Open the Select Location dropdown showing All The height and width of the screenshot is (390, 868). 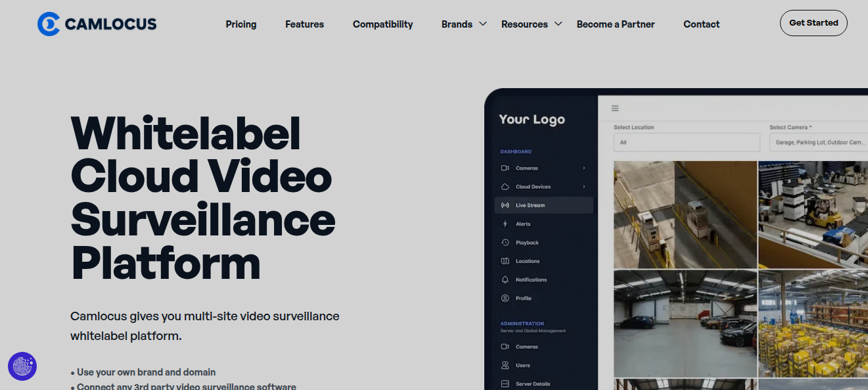coord(686,142)
